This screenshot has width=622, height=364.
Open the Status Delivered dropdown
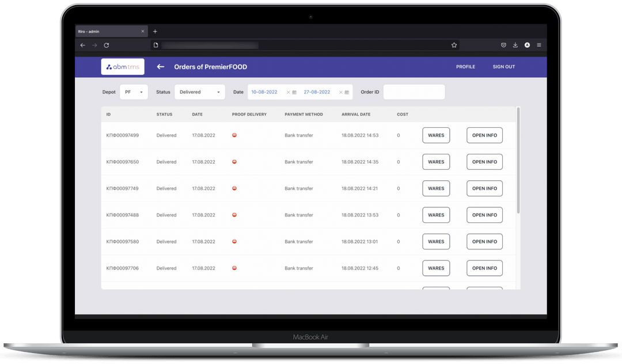pyautogui.click(x=199, y=92)
